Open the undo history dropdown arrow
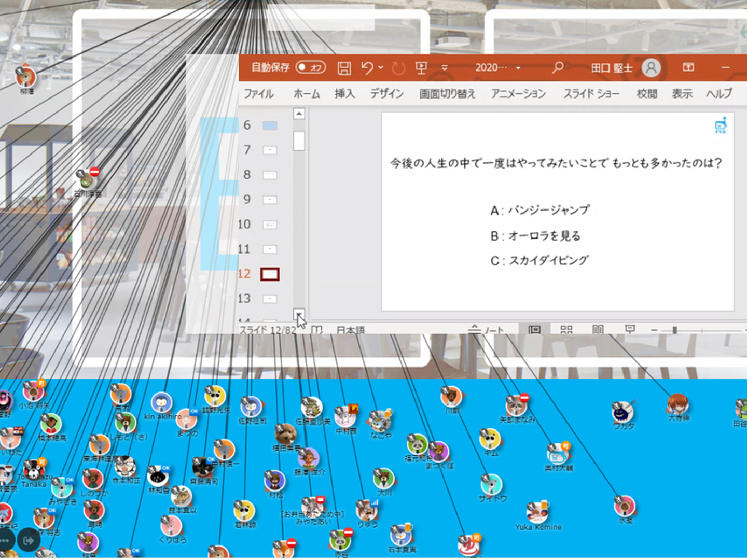 pos(381,67)
